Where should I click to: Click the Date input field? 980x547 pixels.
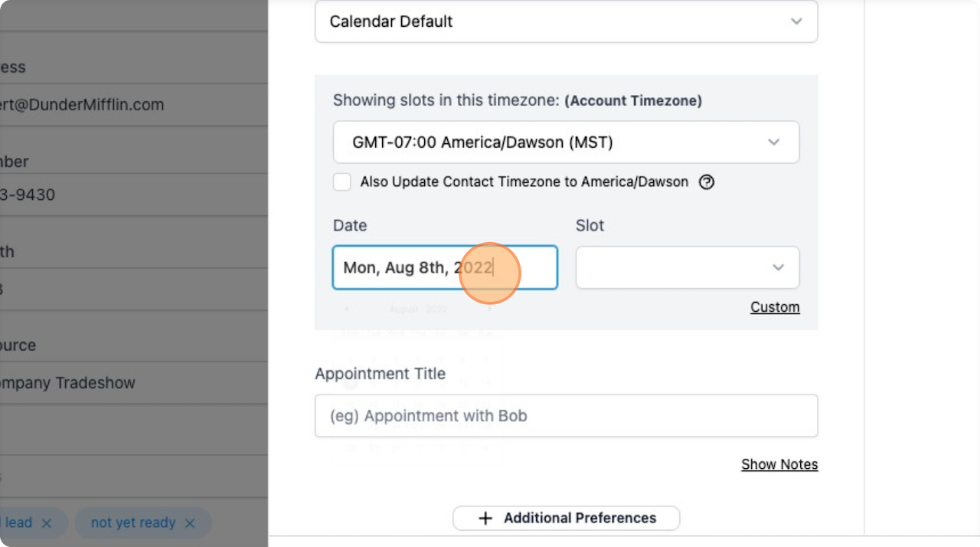[x=413, y=267]
